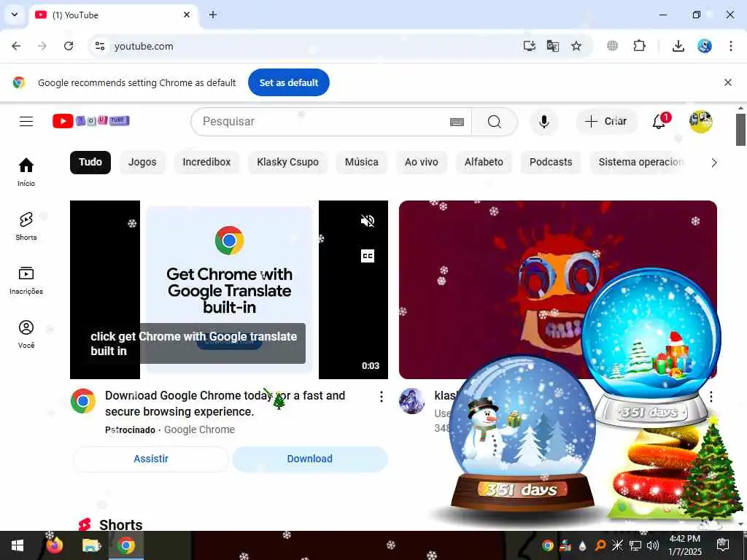Open ad options three-dot menu
747x560 pixels.
[381, 397]
